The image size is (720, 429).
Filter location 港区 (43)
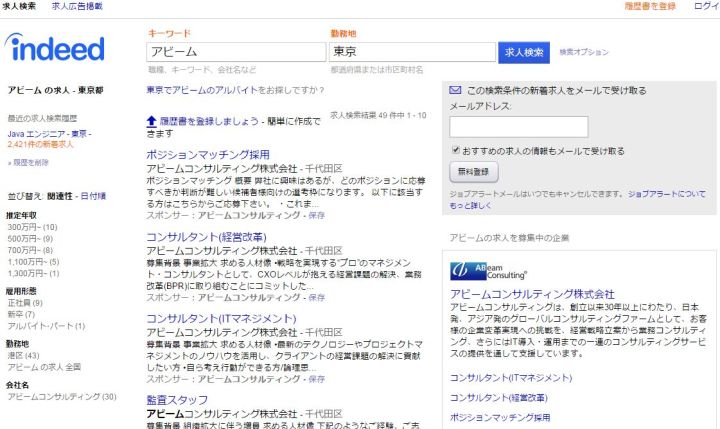click(x=23, y=356)
